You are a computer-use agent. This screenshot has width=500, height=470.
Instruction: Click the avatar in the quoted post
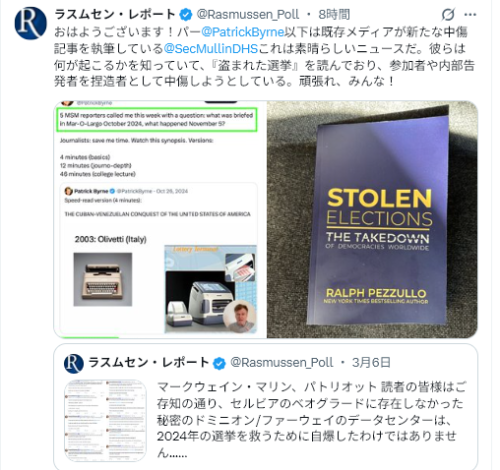pos(74,363)
